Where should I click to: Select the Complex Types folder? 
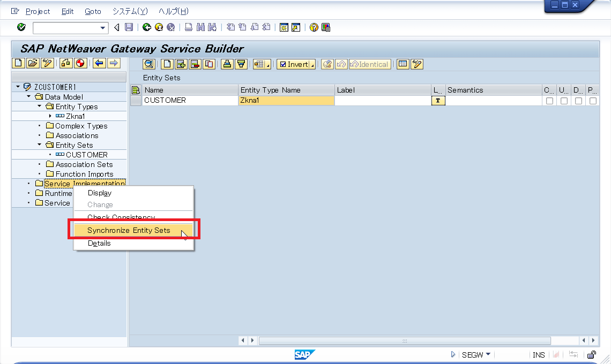pos(81,126)
